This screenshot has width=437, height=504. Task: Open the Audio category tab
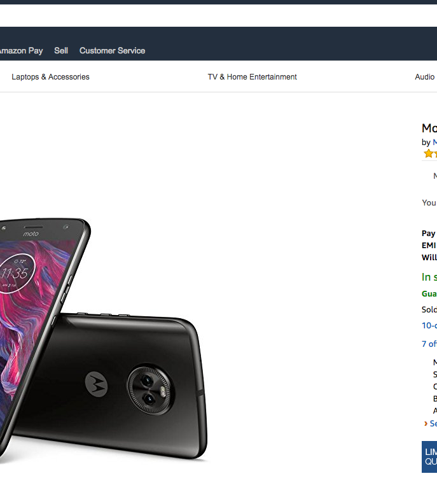pos(425,77)
